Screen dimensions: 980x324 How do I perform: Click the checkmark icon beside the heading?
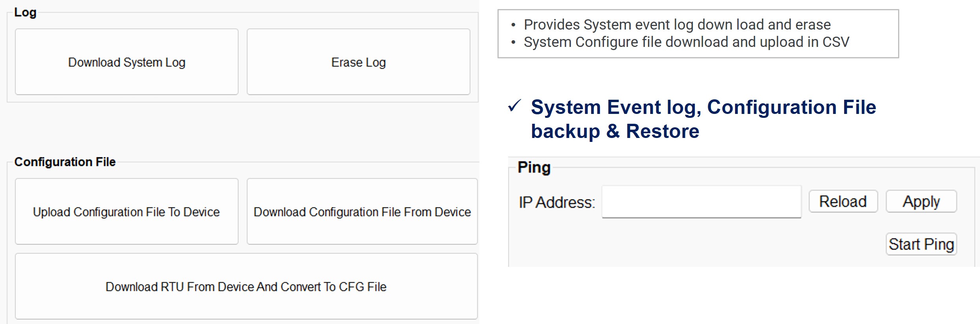[514, 106]
